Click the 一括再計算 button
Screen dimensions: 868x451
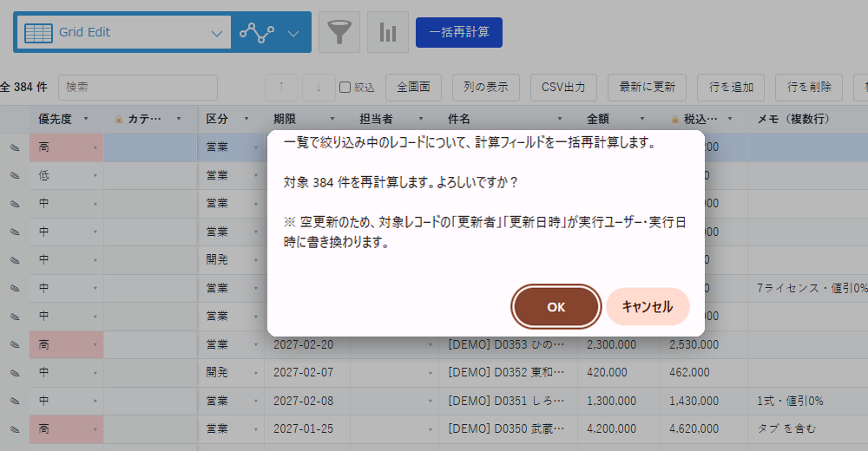pyautogui.click(x=459, y=32)
